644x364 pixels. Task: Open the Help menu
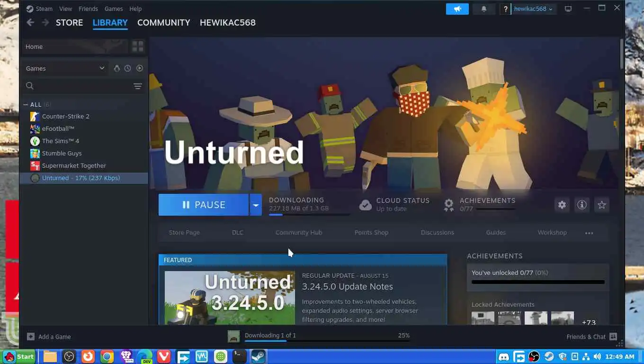click(x=135, y=9)
